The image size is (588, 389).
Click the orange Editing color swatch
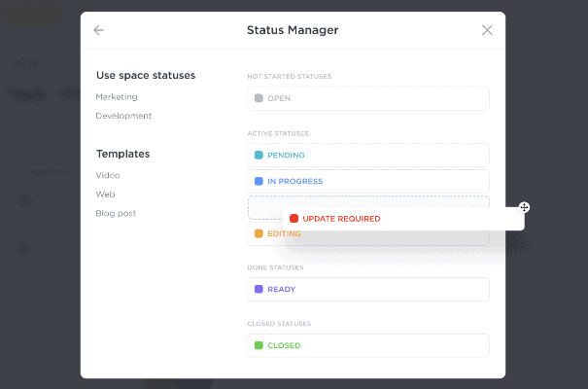point(259,233)
